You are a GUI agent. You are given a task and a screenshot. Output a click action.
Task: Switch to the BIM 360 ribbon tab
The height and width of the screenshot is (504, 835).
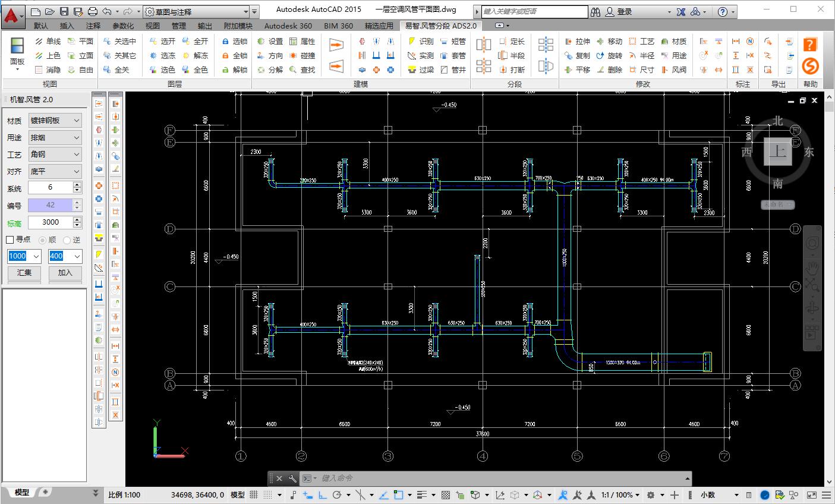[x=338, y=26]
